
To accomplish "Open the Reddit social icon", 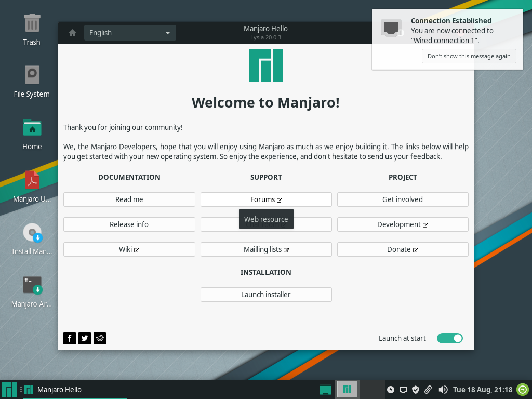I will [x=100, y=338].
